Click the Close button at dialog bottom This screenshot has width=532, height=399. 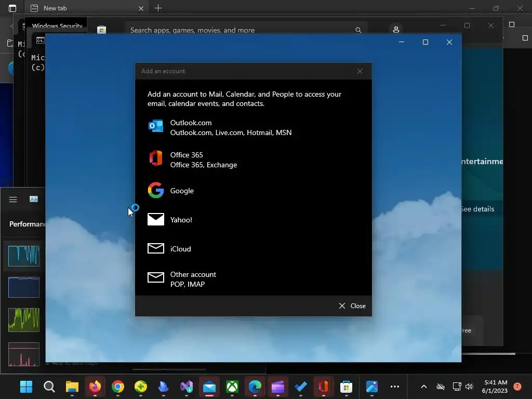click(352, 305)
